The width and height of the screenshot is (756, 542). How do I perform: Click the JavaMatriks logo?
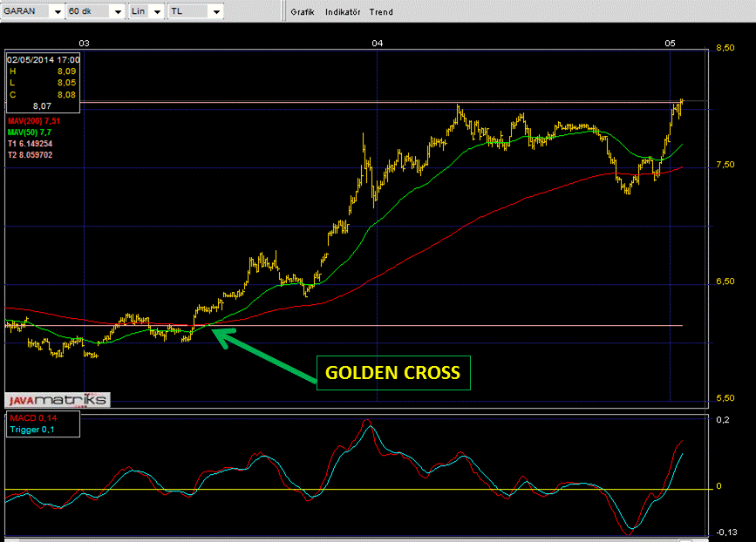click(58, 400)
